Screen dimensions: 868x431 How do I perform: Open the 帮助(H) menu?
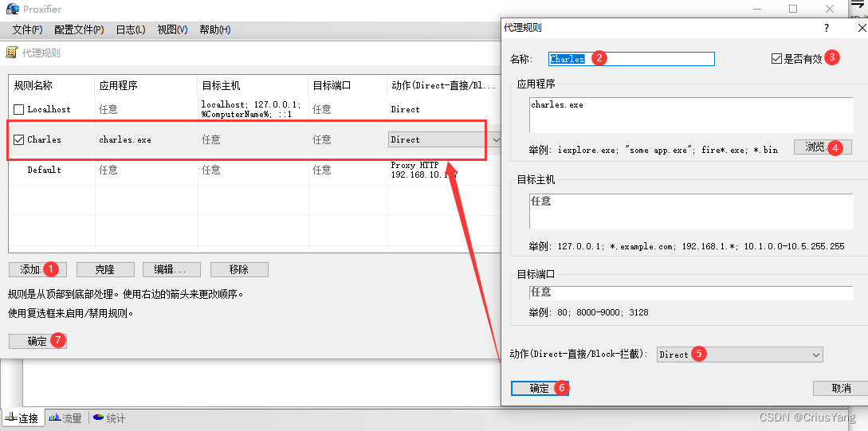[x=214, y=30]
